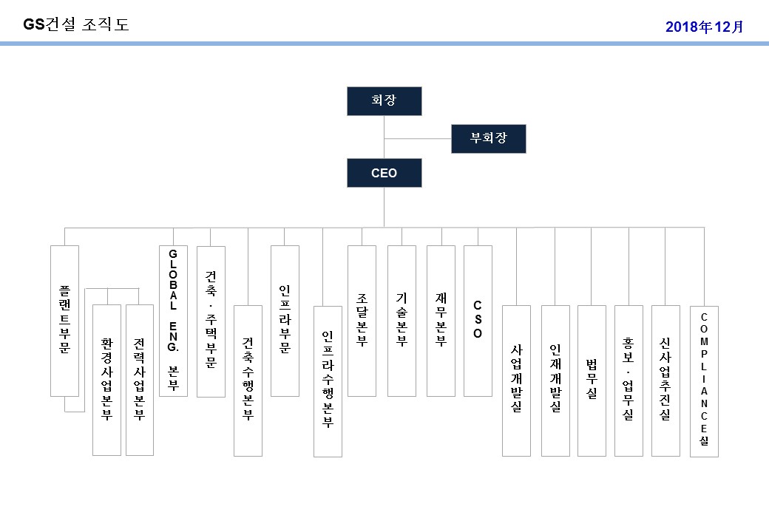Image resolution: width=769 pixels, height=532 pixels.
Task: Select the 조달본부 box
Action: pos(362,321)
